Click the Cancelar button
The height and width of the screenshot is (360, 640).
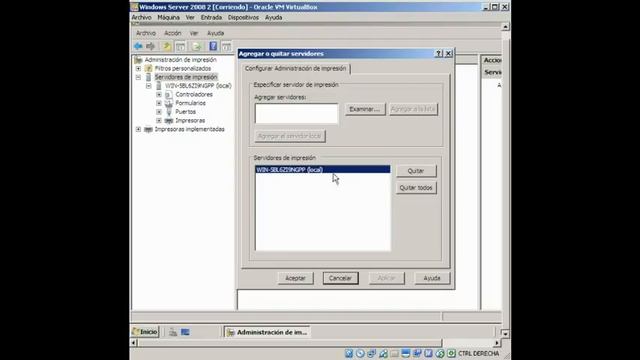pos(340,278)
